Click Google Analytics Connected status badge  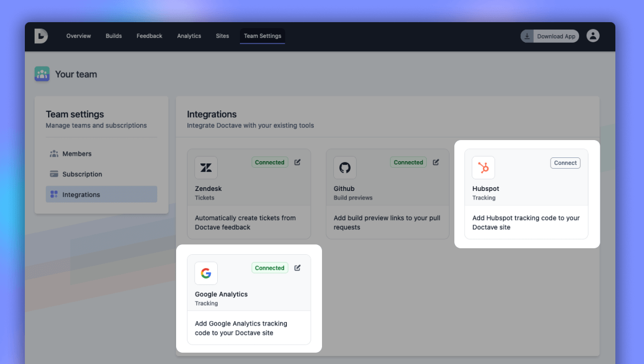[270, 268]
